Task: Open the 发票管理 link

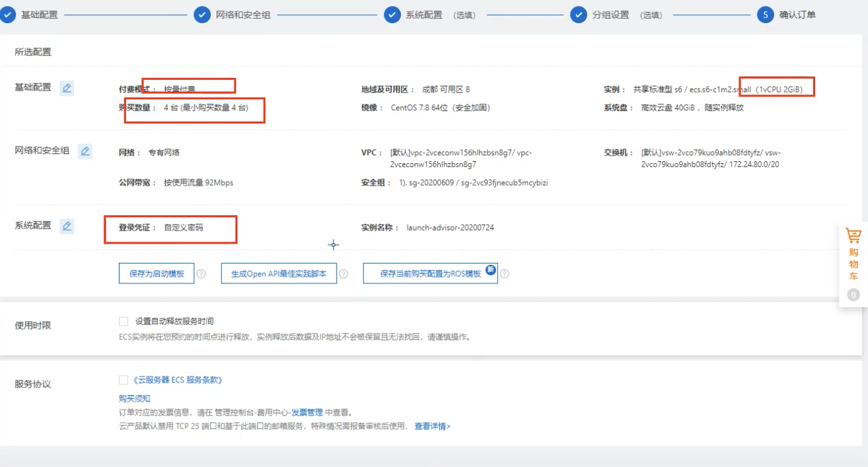Action: point(307,412)
